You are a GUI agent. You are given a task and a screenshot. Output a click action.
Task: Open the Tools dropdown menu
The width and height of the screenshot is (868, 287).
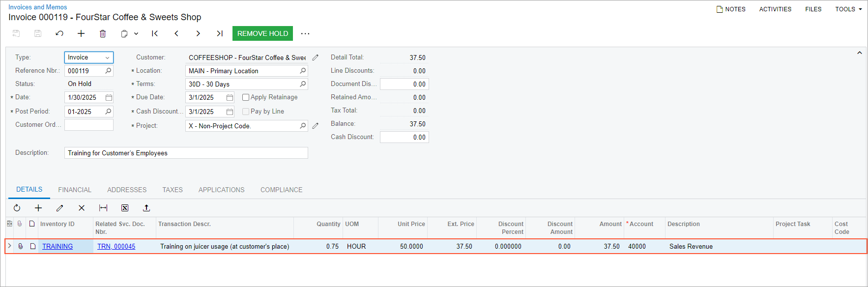[848, 9]
